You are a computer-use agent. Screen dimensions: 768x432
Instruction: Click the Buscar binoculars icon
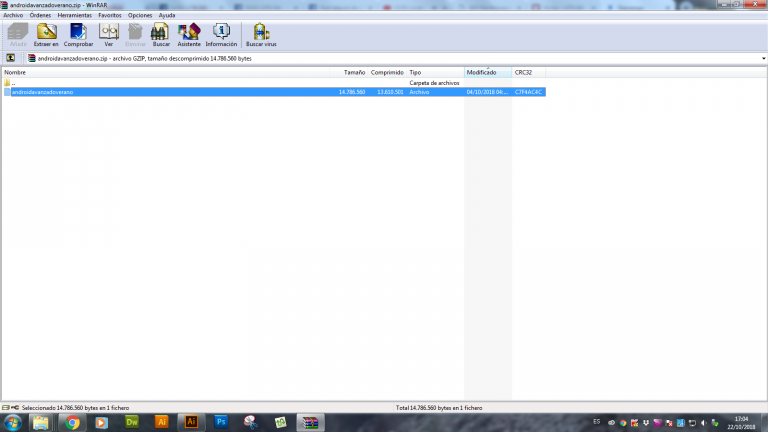pyautogui.click(x=160, y=35)
